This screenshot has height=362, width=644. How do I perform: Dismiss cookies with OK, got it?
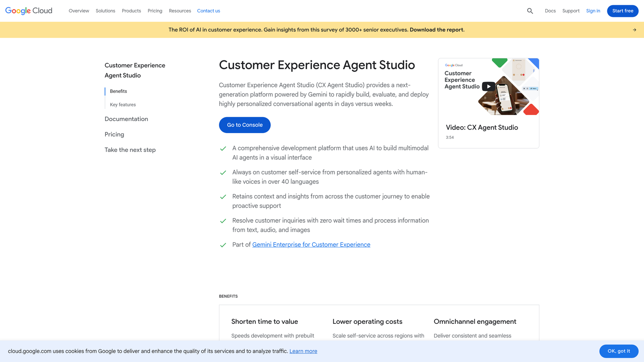coord(619,351)
